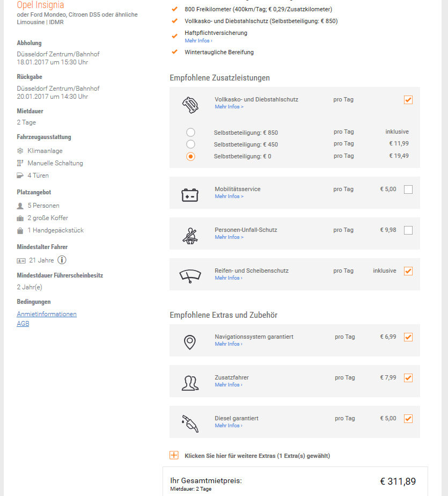Image resolution: width=448 pixels, height=496 pixels.
Task: Expand further extras with the plus icon
Action: [x=174, y=455]
